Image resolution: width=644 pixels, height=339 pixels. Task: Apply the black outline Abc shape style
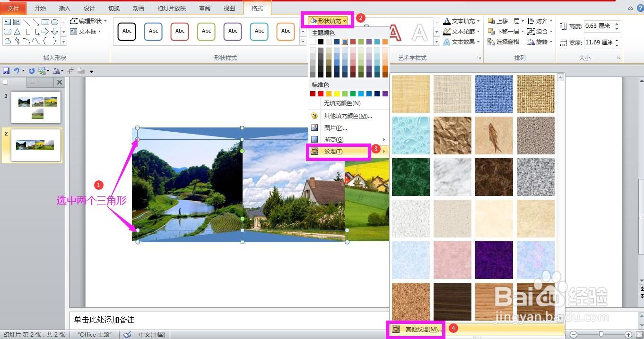tap(127, 31)
